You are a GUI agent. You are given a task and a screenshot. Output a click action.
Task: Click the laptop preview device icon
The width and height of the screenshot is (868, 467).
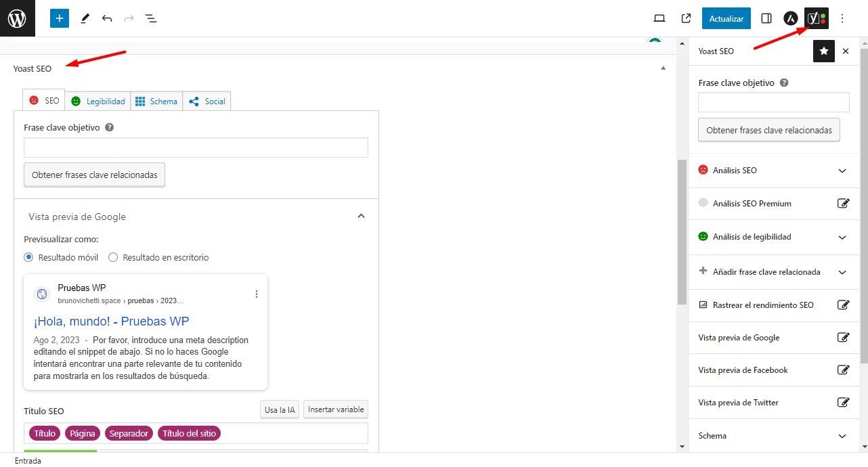pos(660,18)
